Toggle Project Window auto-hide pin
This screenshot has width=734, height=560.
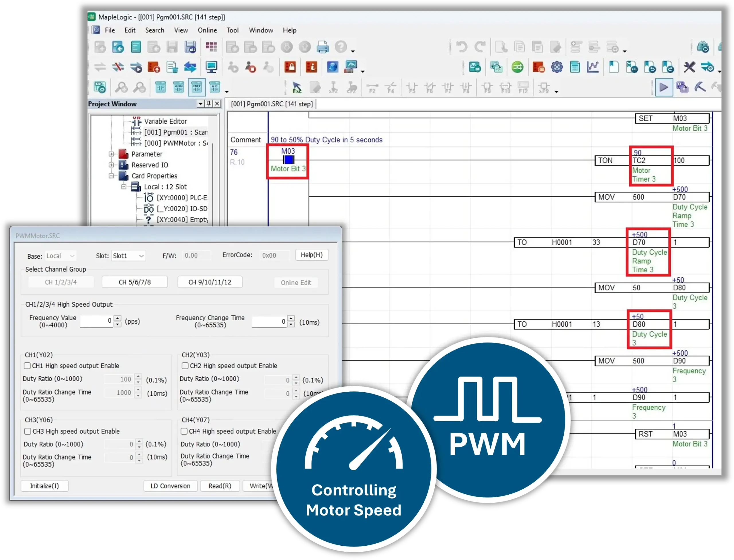coord(209,104)
